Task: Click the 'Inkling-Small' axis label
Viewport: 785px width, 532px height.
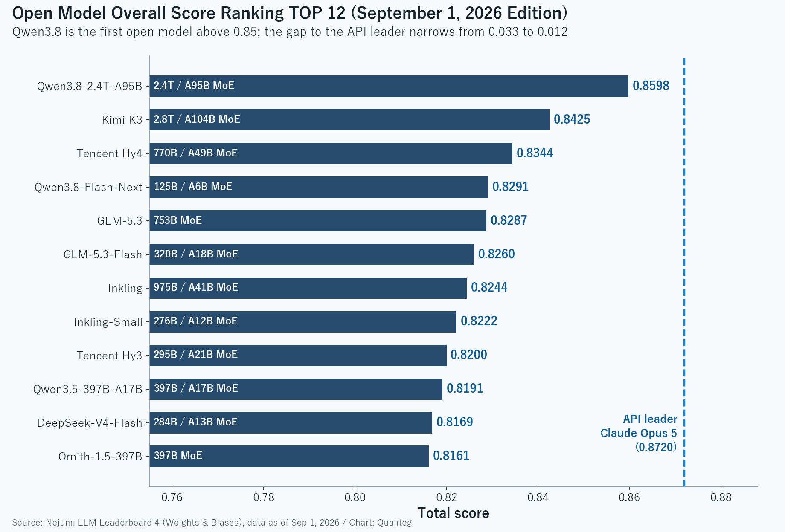Action: coord(108,322)
